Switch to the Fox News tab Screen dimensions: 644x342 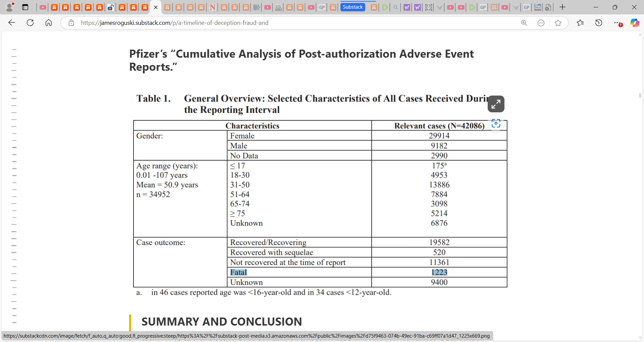coord(538,7)
